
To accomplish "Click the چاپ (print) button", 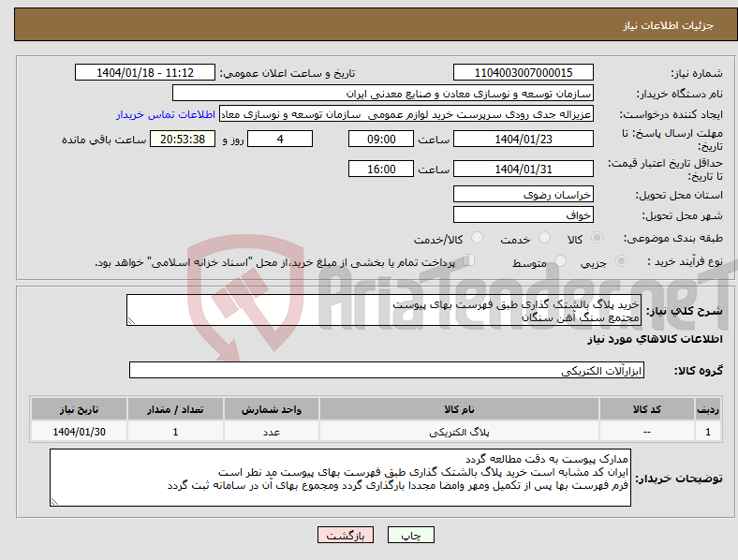I will (410, 535).
